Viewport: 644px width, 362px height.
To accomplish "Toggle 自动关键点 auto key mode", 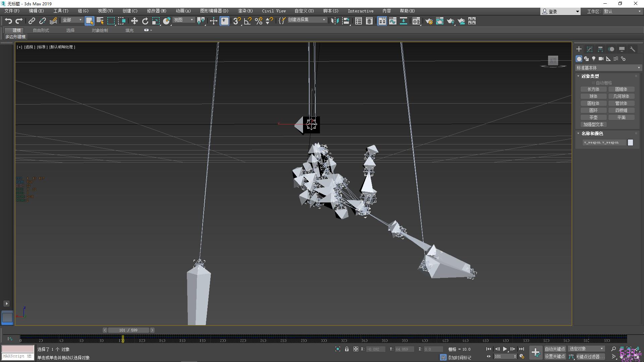I will [x=555, y=349].
